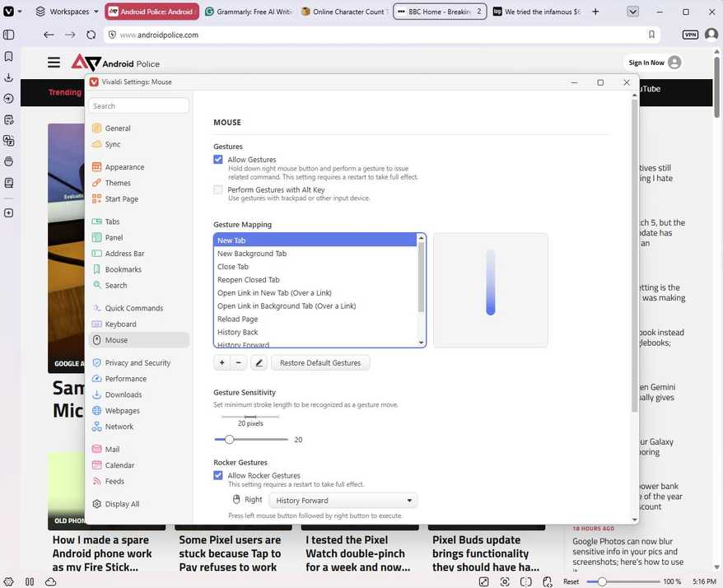Click the remove gesture minus button
The image size is (723, 588).
[238, 363]
